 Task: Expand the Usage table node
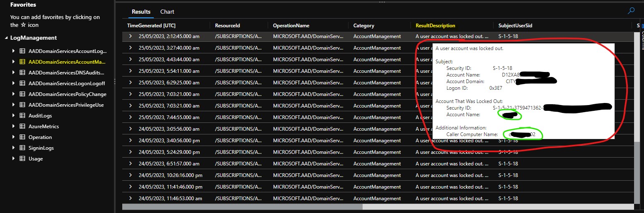point(14,158)
